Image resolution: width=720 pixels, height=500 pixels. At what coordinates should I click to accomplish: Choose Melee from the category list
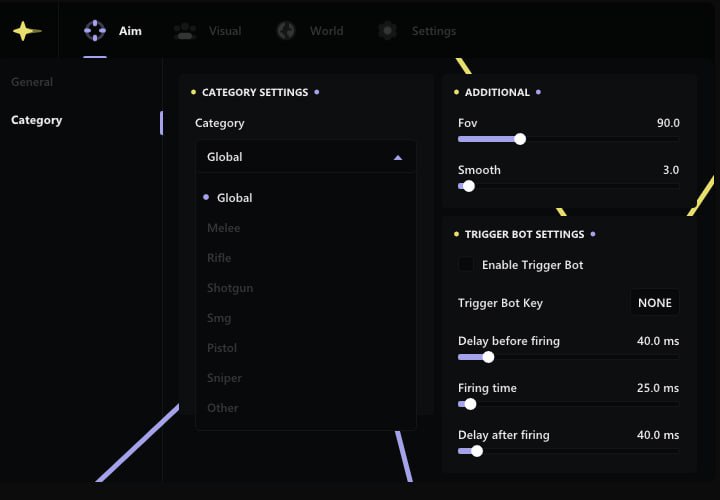coord(224,228)
